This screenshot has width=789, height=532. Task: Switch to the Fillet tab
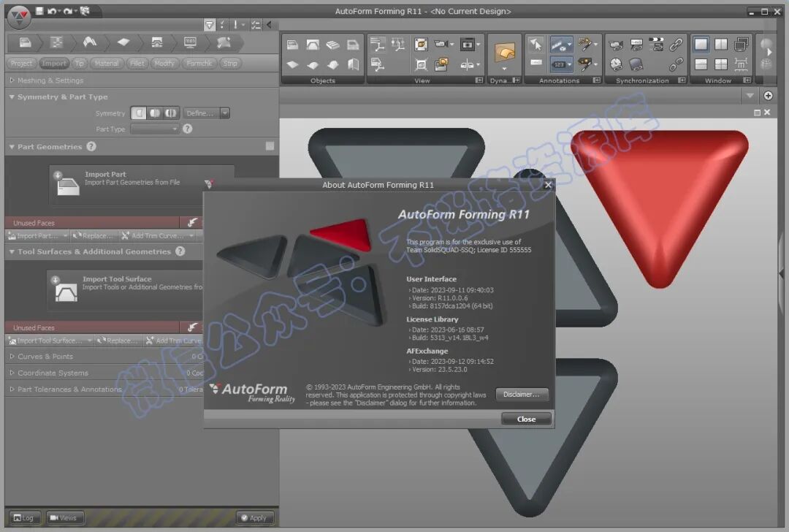click(x=137, y=64)
